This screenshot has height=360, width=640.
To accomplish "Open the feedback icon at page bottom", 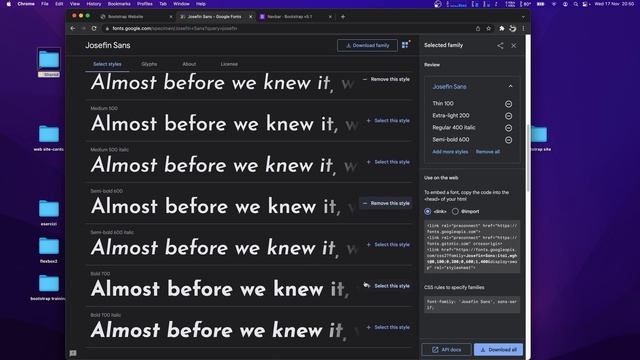I will [x=73, y=353].
